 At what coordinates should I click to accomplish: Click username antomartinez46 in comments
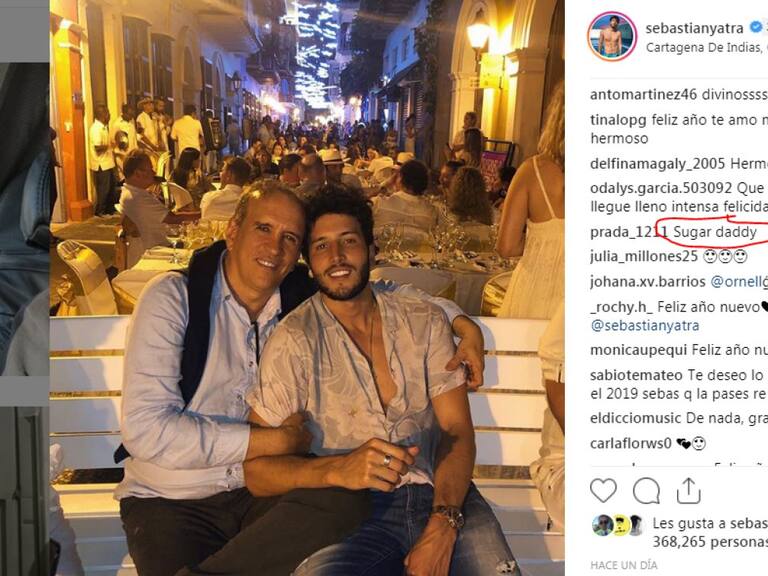(644, 94)
